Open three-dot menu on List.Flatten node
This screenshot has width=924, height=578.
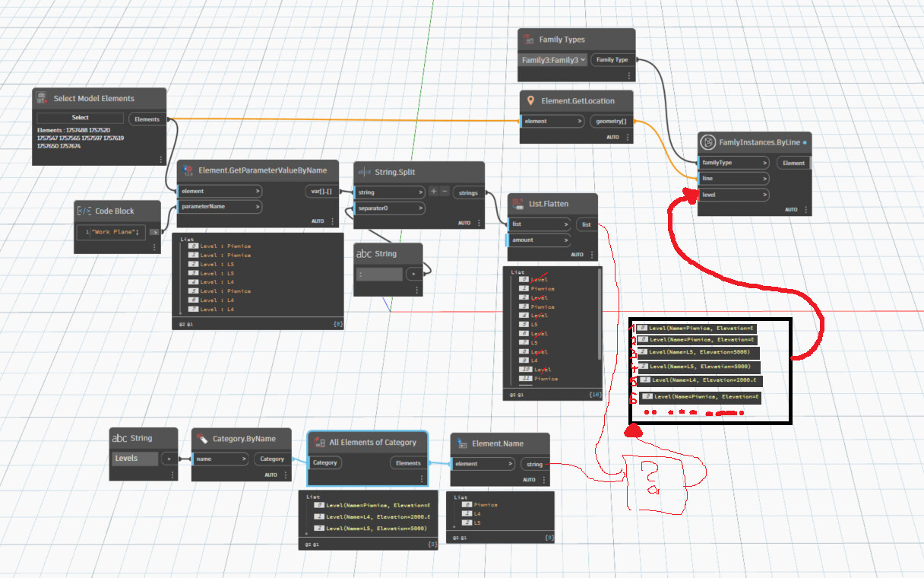tap(593, 255)
